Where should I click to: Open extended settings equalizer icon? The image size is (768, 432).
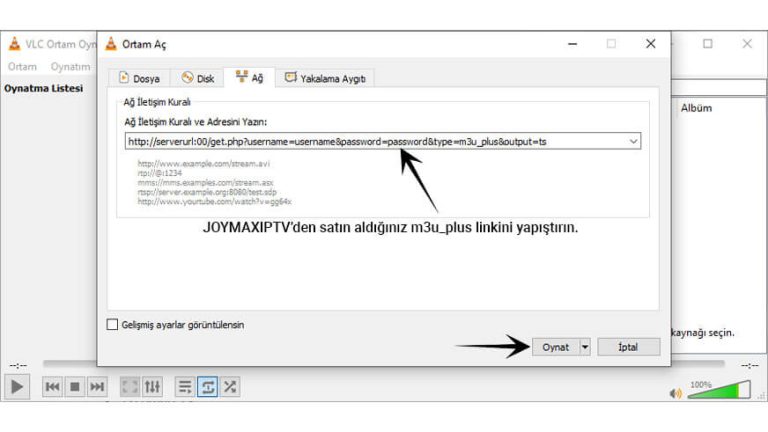click(152, 387)
